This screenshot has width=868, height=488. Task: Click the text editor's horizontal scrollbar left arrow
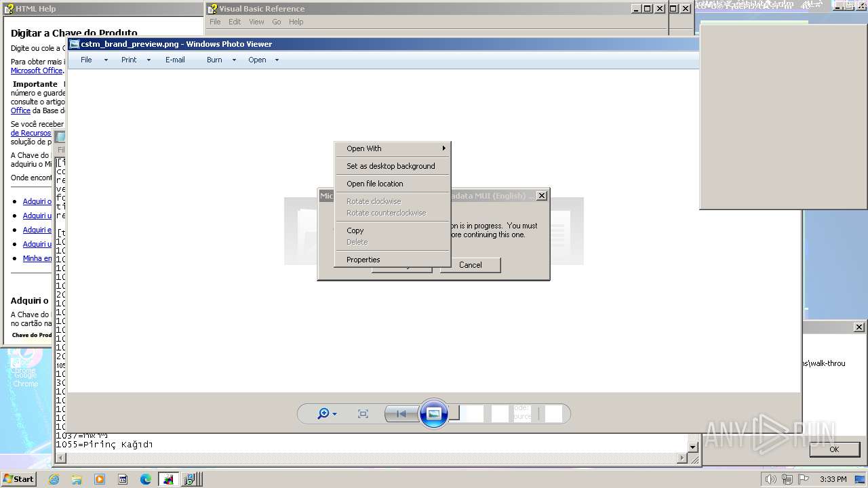pyautogui.click(x=60, y=458)
